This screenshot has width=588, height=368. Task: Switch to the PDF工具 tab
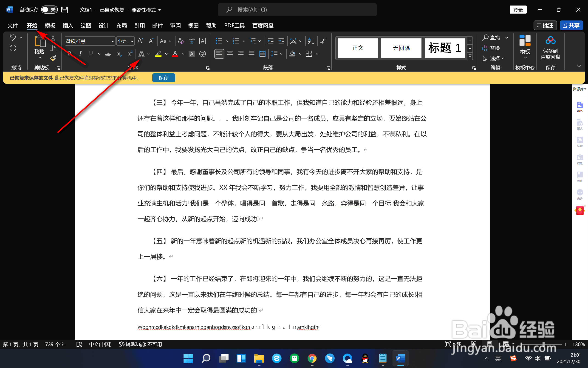[235, 26]
